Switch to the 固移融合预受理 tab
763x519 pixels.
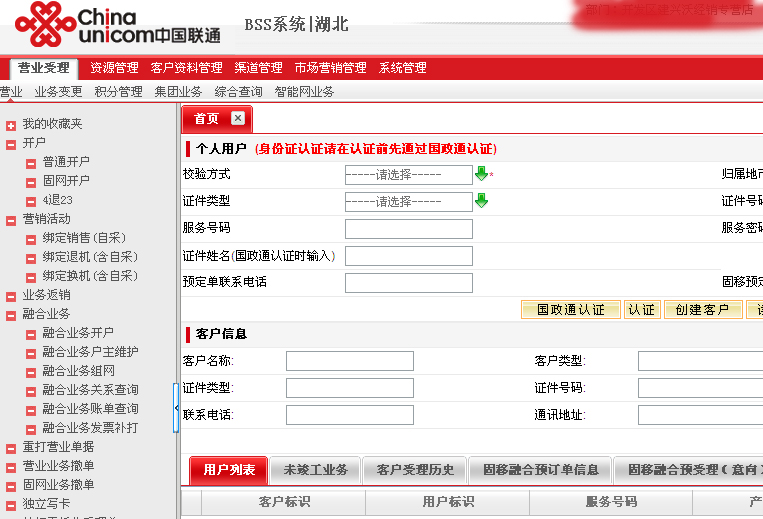(x=689, y=470)
